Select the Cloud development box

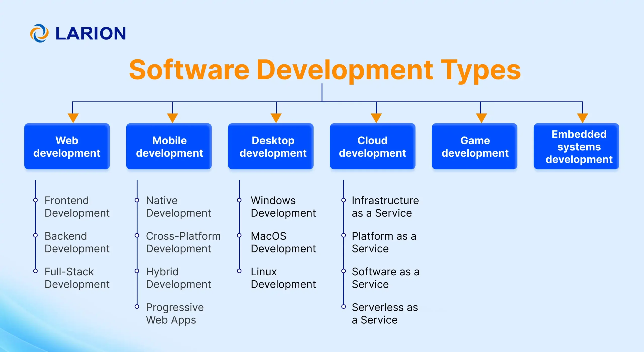point(373,146)
